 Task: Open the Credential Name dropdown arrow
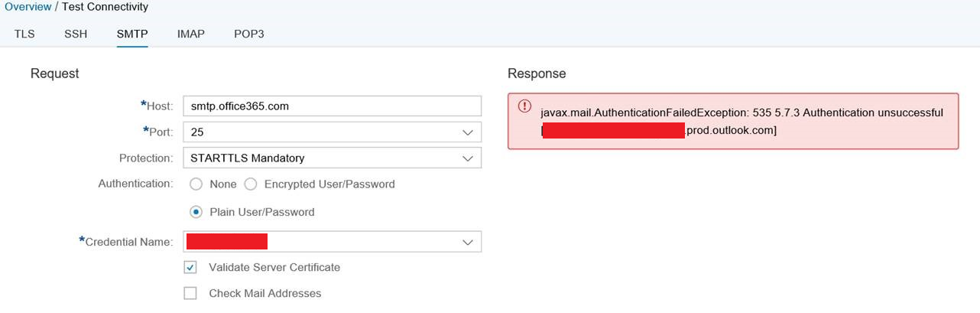468,243
